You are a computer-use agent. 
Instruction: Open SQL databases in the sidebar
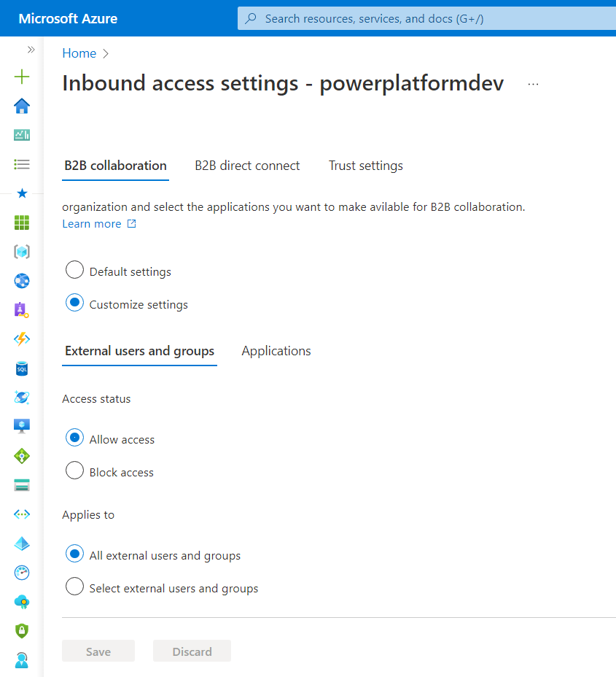click(22, 368)
